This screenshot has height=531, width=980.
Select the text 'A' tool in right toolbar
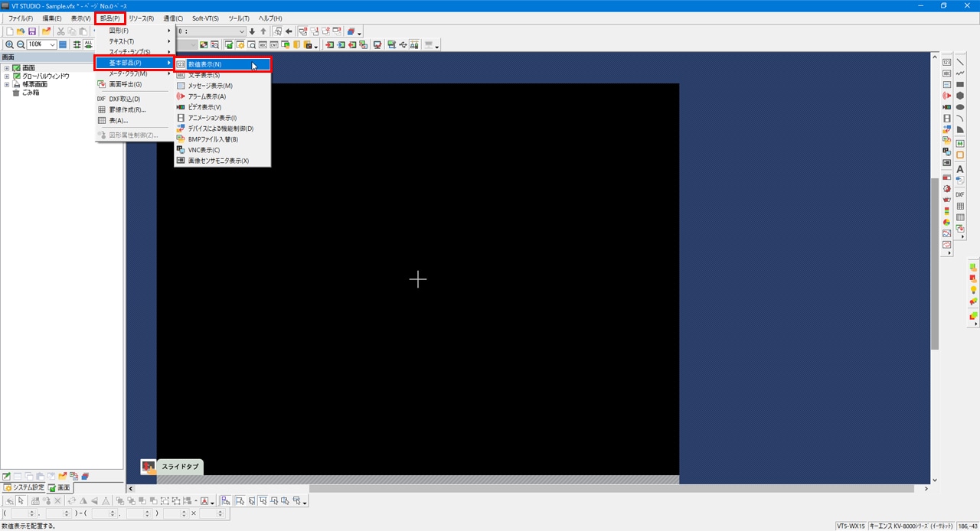click(x=960, y=169)
